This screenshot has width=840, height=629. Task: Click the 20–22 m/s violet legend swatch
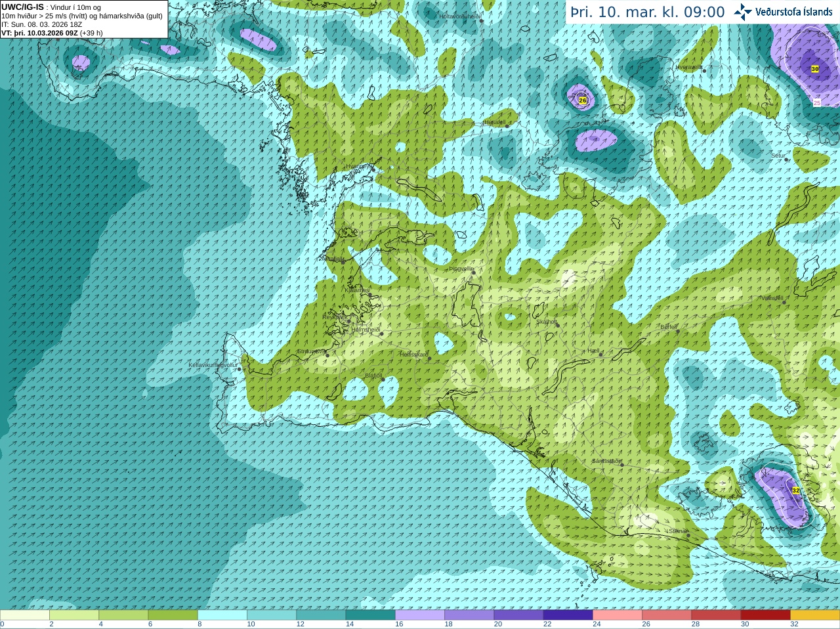[x=518, y=615]
